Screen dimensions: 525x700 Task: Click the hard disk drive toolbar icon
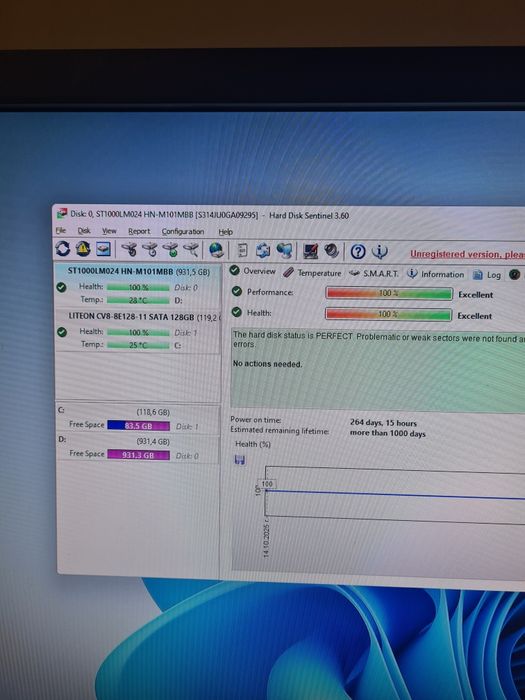tap(103, 249)
